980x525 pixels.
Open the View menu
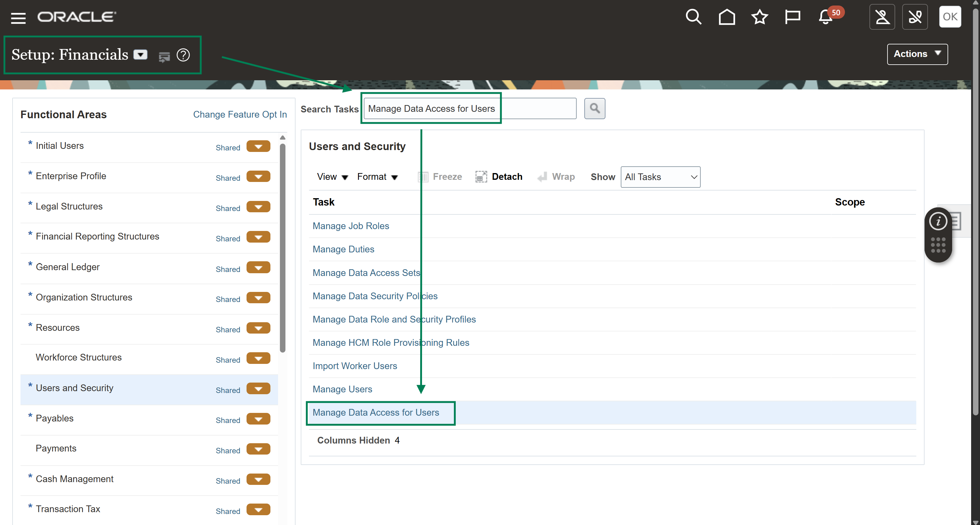332,177
